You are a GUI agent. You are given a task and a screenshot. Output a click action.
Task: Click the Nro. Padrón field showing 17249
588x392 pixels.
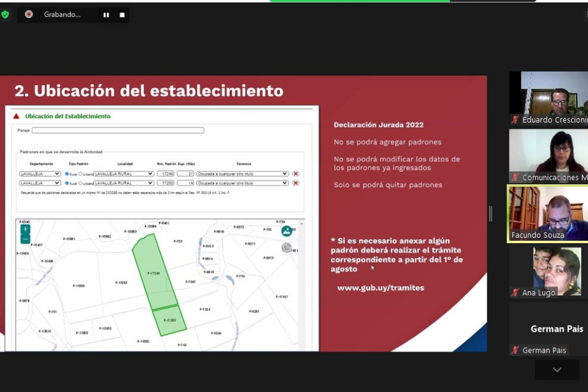(x=166, y=174)
